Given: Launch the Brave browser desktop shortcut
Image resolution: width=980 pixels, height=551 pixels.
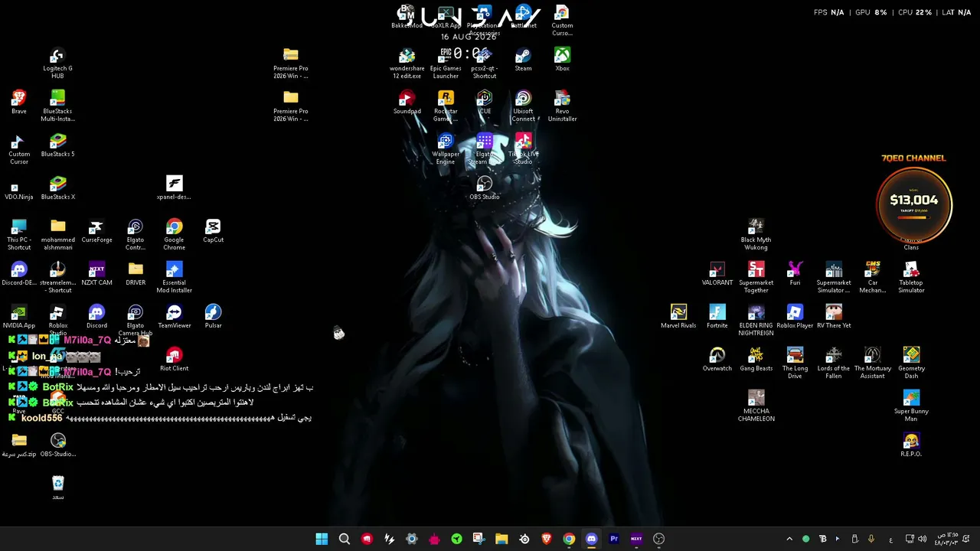Looking at the screenshot, I should (x=19, y=103).
